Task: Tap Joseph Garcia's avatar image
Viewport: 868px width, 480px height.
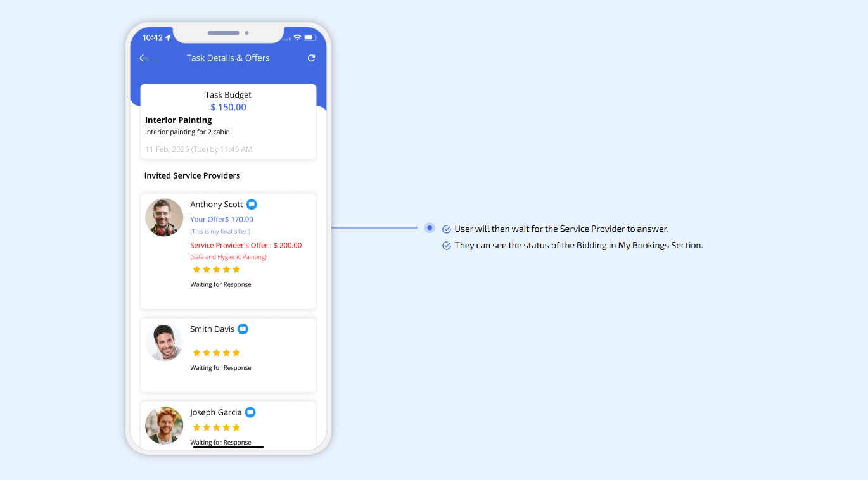Action: (x=164, y=425)
